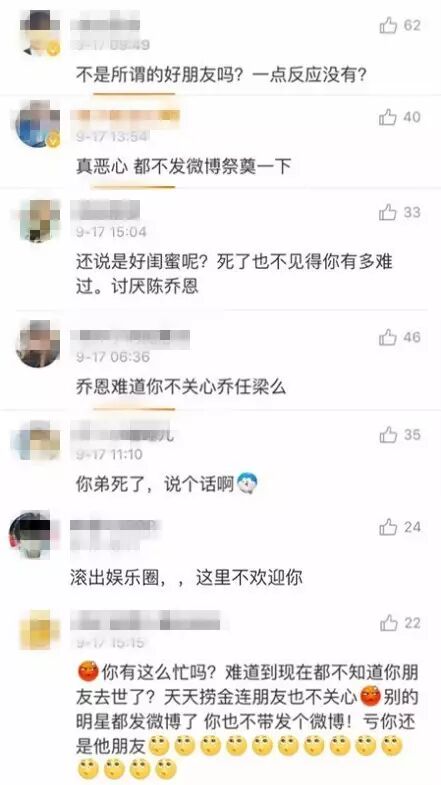Screen dimensions: 441x785
Task: Open username of the 15:04 commenter
Action: tap(105, 211)
